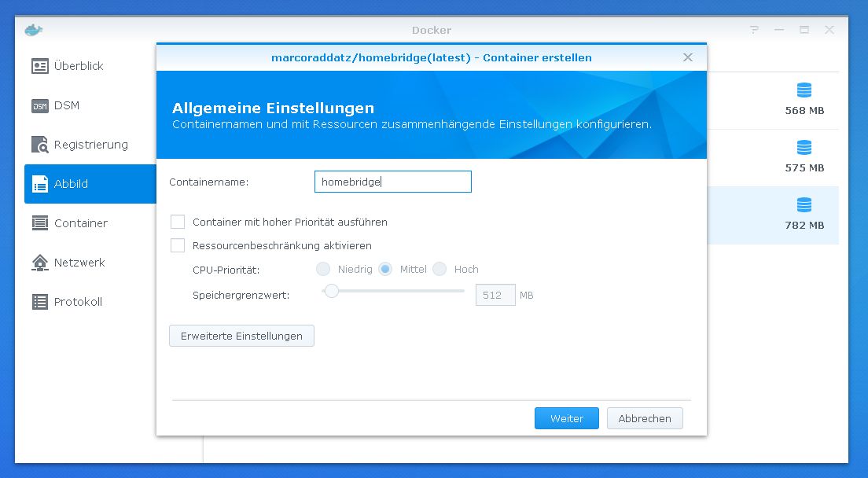Screen dimensions: 868x478
Task: Select Hoch CPU priority
Action: click(x=440, y=269)
